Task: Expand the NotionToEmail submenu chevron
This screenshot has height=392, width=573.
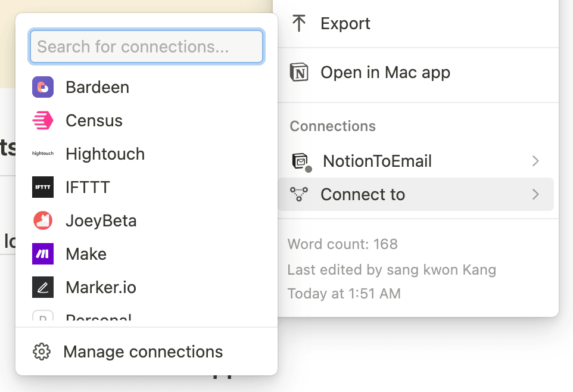Action: click(x=535, y=161)
